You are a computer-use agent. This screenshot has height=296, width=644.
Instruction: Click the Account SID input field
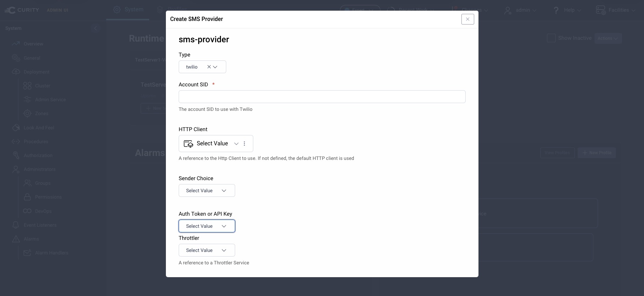[x=322, y=97]
